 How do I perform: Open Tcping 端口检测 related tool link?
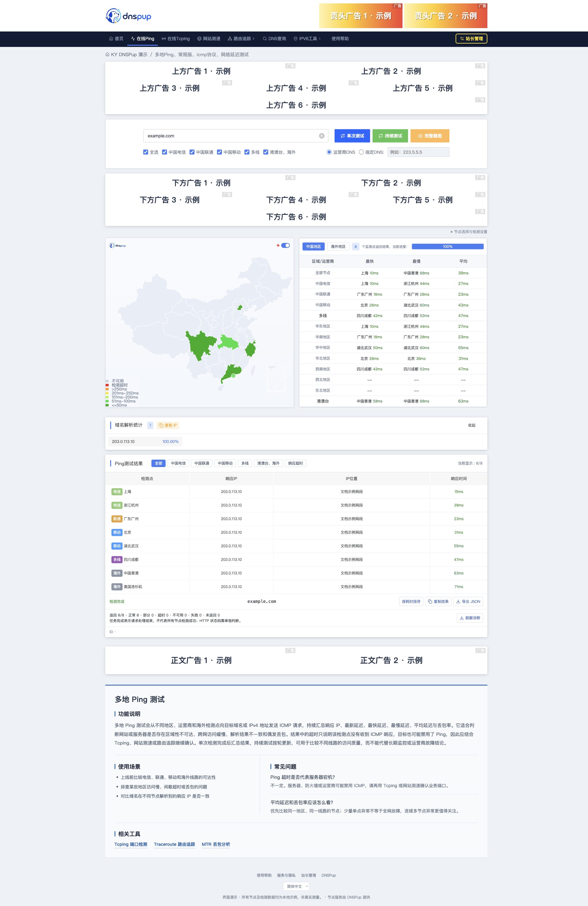pos(131,844)
